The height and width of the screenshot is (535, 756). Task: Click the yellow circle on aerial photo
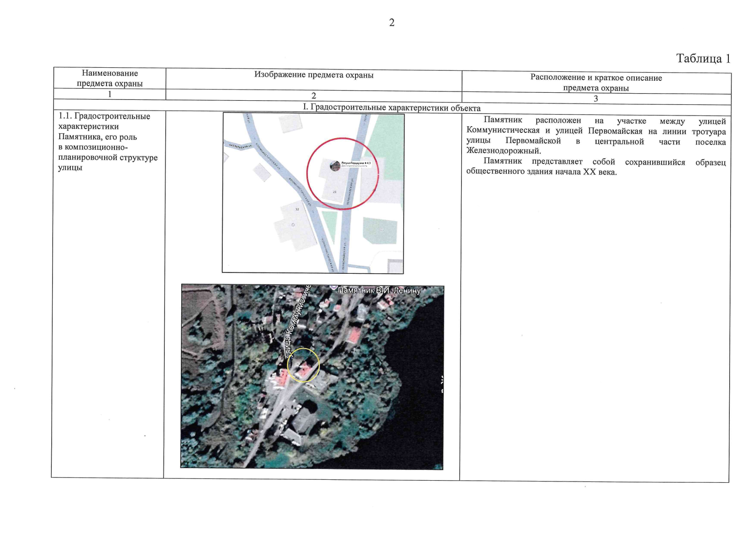point(303,365)
